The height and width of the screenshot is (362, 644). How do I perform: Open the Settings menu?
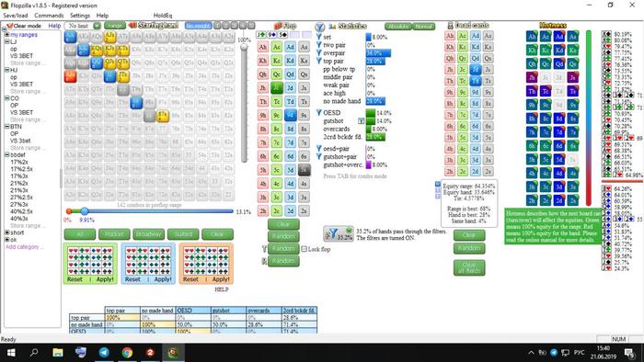coord(80,16)
